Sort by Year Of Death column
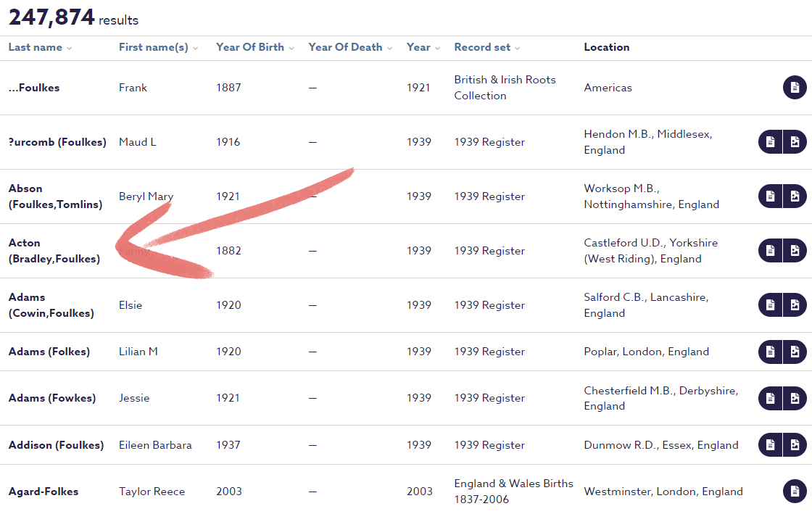 click(350, 47)
